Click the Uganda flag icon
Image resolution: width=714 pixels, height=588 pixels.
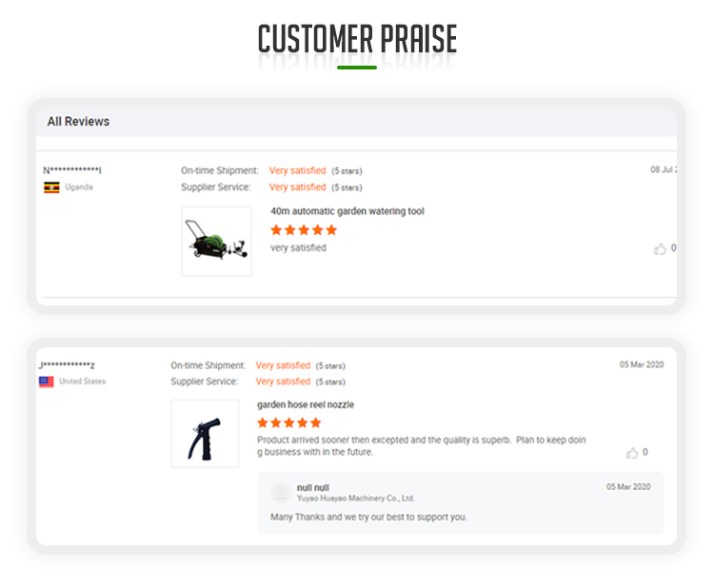tap(51, 187)
